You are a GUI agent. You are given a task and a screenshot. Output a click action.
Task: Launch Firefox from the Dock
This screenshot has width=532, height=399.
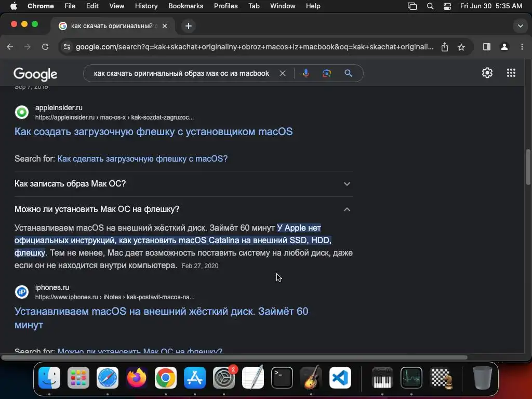(137, 378)
